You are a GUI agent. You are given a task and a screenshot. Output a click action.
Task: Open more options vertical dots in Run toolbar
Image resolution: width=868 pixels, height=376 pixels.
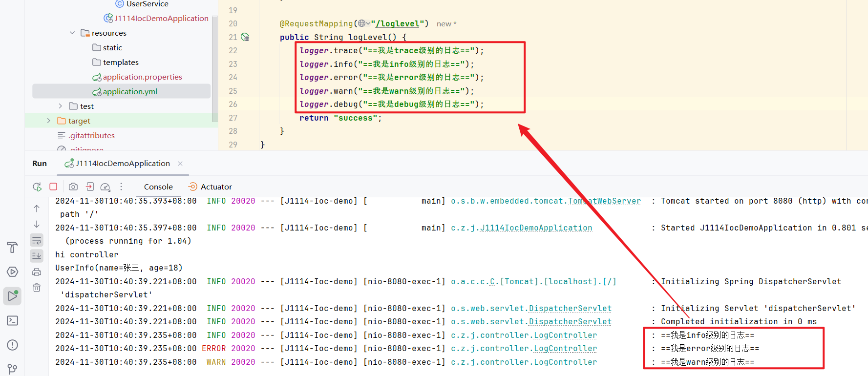(121, 187)
